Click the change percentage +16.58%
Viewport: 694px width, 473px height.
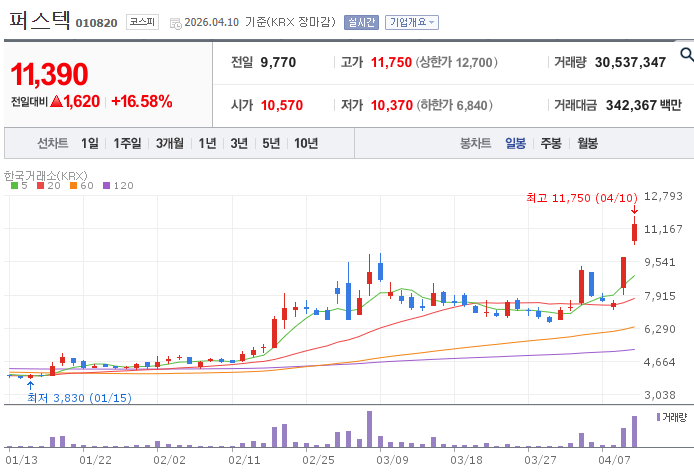(142, 101)
